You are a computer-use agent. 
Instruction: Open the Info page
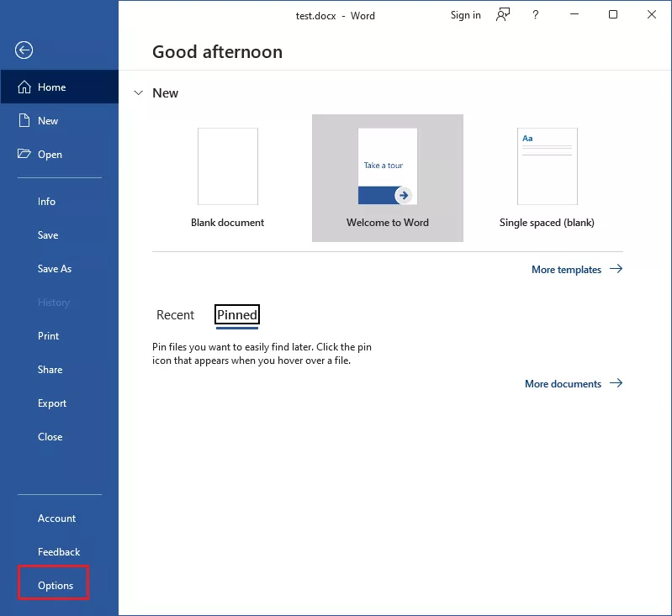click(46, 202)
